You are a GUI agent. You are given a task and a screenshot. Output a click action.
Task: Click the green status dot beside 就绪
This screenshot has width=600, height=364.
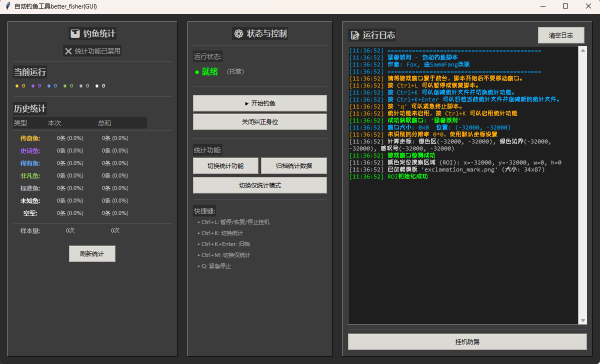point(197,72)
